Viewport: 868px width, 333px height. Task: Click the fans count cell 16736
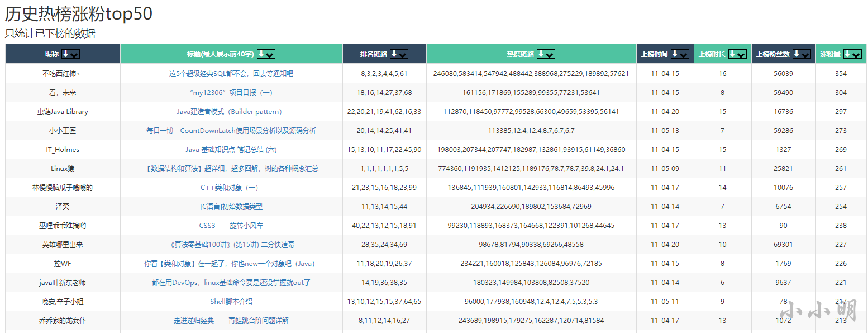click(784, 112)
